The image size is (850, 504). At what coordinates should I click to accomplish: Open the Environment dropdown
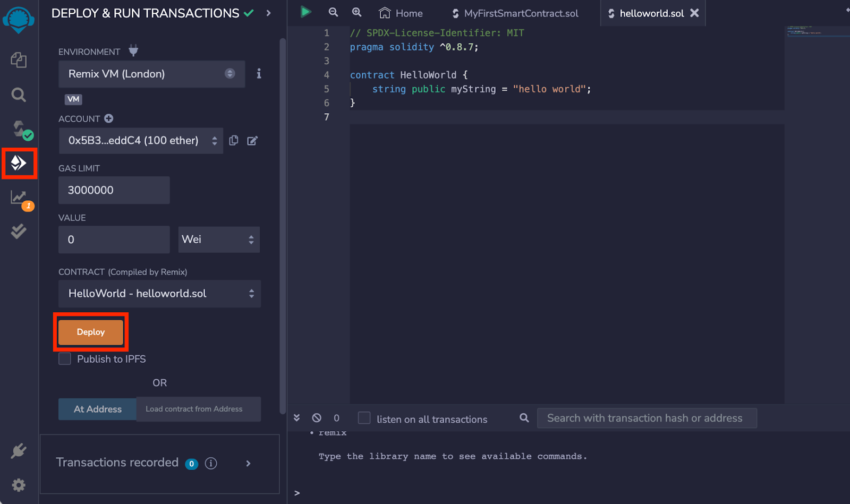pos(151,74)
